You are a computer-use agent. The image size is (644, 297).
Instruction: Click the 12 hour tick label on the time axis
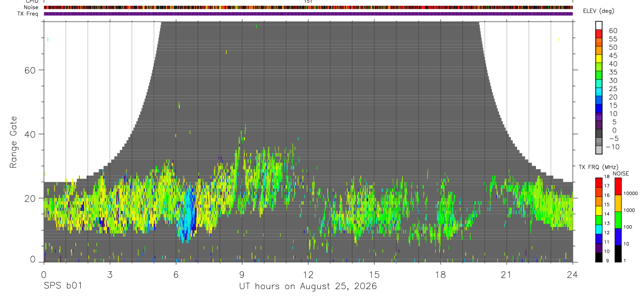308,274
